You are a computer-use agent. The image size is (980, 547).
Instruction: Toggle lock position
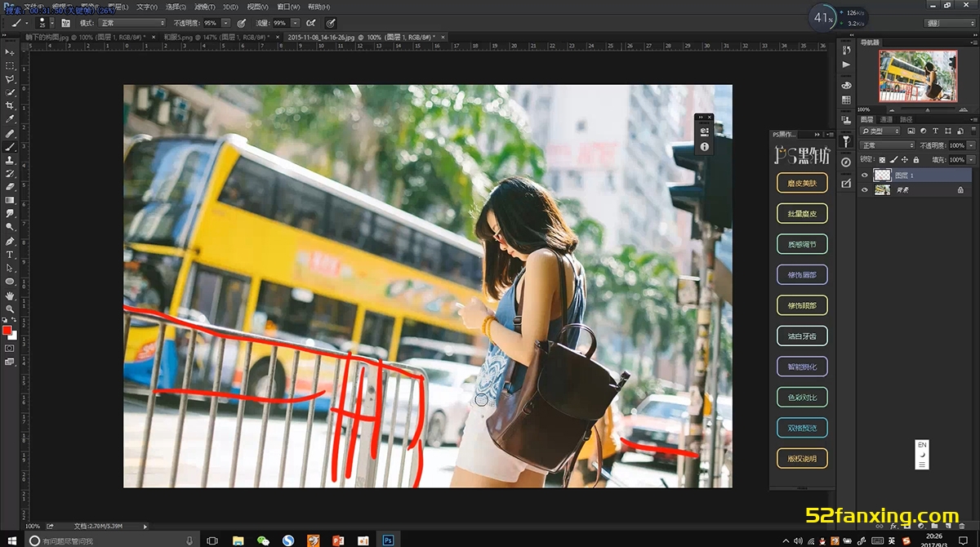coord(905,159)
